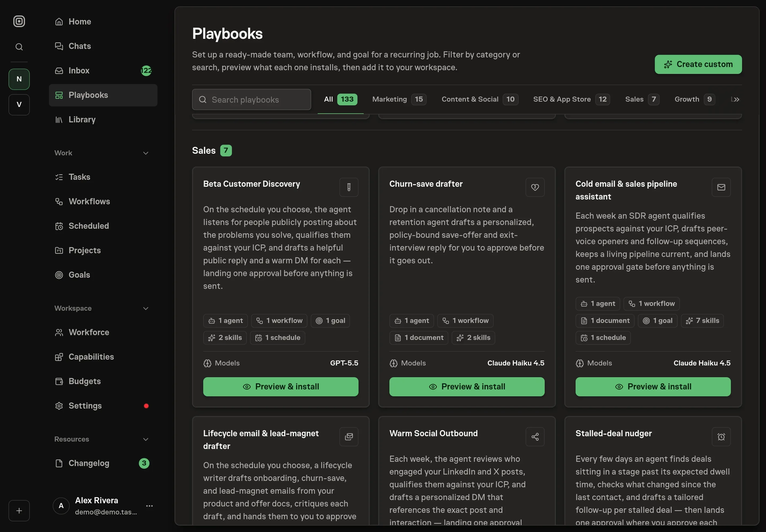
Task: Click the Alex Rivera avatar
Action: click(61, 506)
